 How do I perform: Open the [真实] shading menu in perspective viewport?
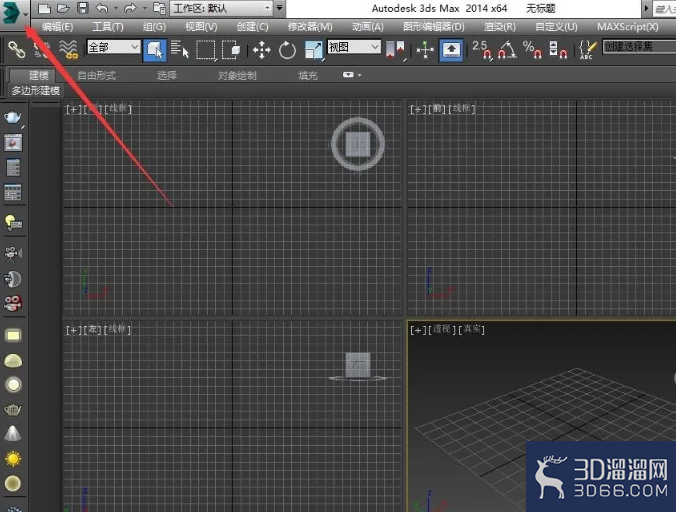click(x=472, y=329)
